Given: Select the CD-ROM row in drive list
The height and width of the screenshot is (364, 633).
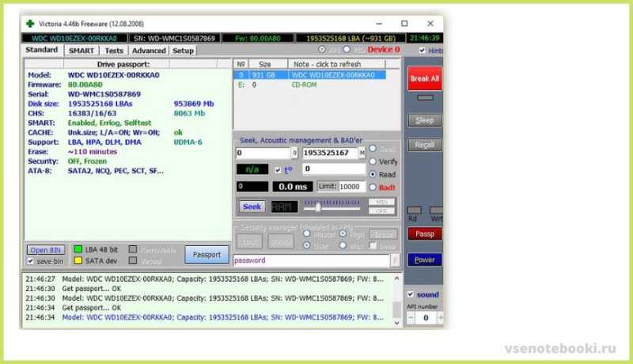Looking at the screenshot, I should [309, 85].
